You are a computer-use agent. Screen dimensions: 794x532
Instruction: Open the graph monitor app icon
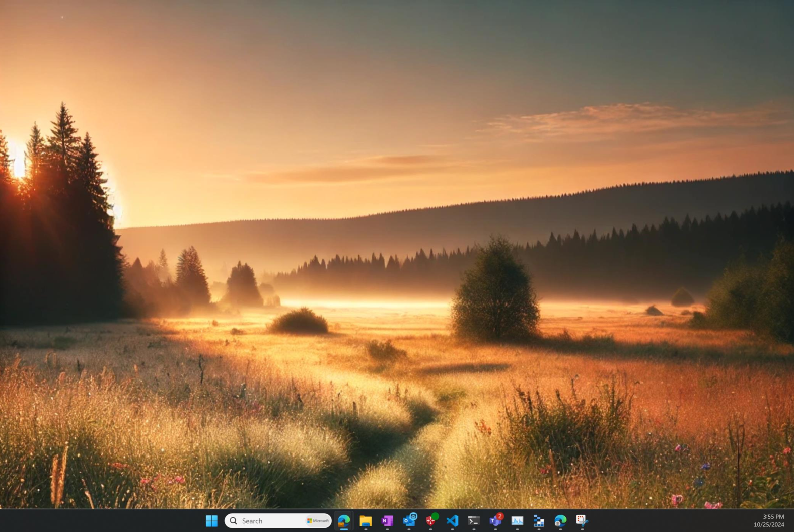517,521
